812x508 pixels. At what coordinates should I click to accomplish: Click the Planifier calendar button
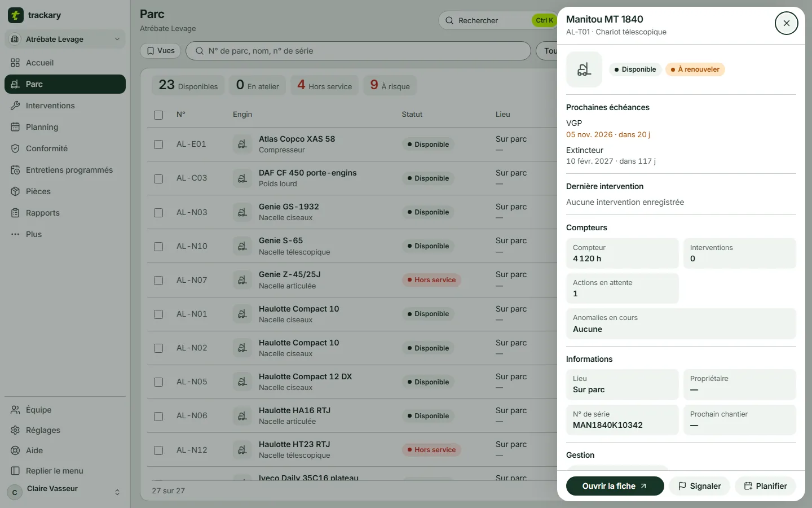(765, 486)
